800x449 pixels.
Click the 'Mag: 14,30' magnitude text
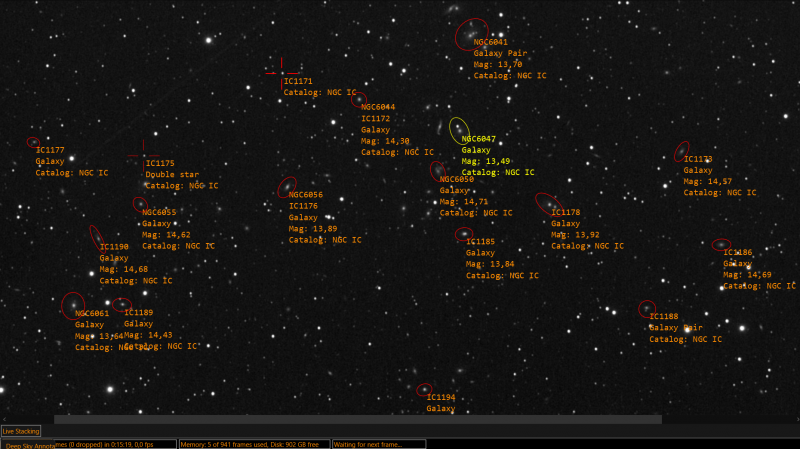click(385, 141)
